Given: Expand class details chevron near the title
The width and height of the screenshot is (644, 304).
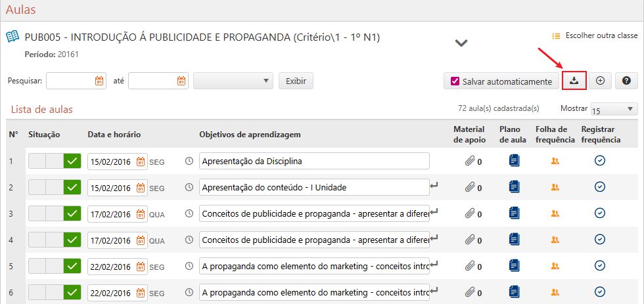Looking at the screenshot, I should click(x=461, y=43).
